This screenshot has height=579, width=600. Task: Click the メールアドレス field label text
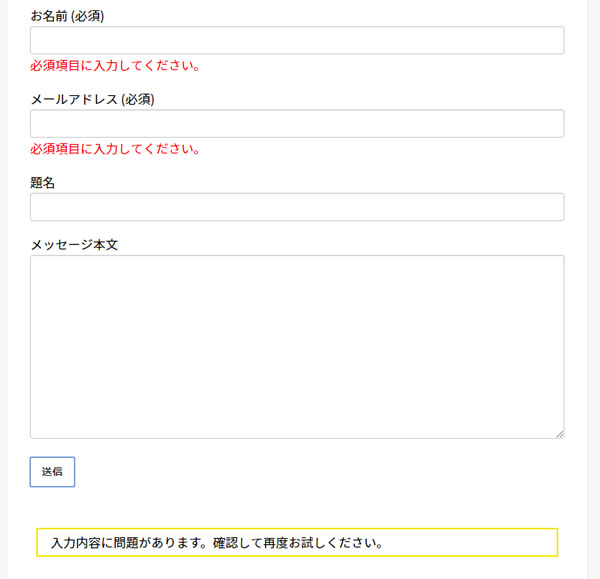pos(74,99)
